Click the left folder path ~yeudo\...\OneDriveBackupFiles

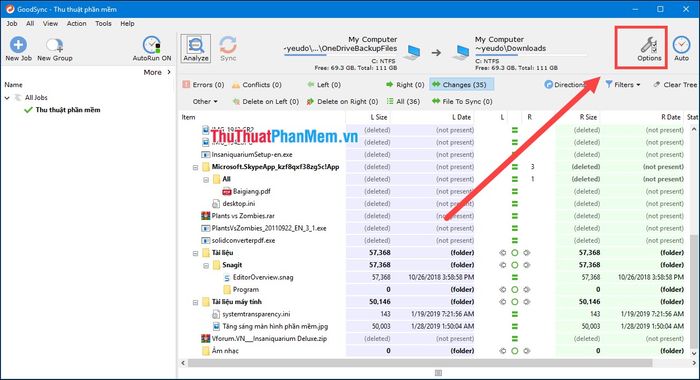tap(340, 48)
